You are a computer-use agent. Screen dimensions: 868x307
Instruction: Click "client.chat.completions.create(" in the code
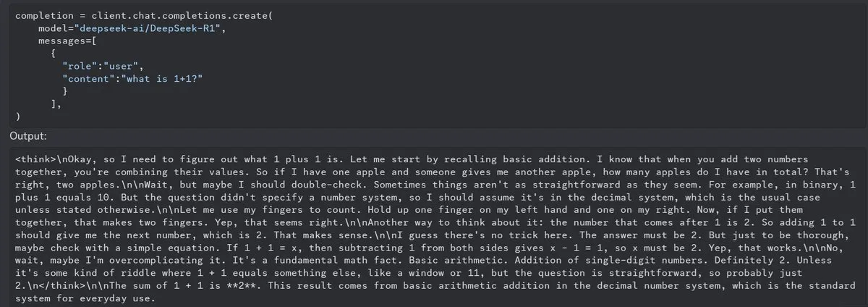click(x=182, y=15)
